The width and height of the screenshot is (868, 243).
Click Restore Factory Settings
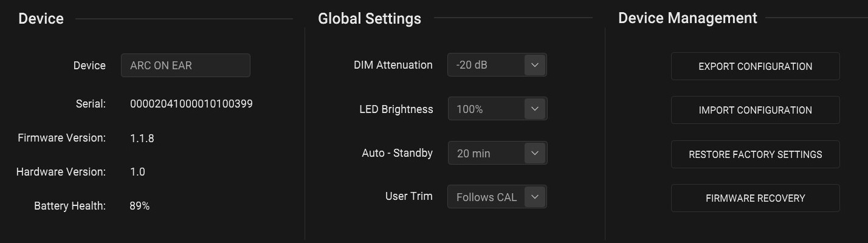pyautogui.click(x=755, y=154)
